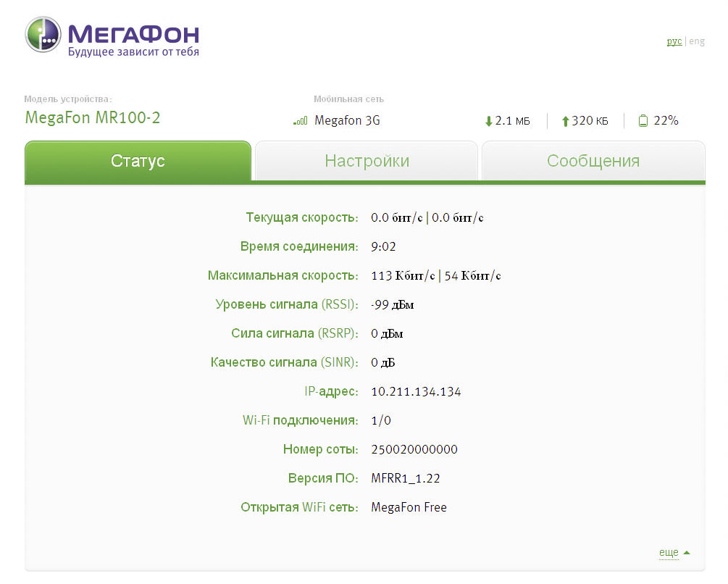Click the Сила сигнала (RSRP) label
The width and height of the screenshot is (728, 584).
click(x=294, y=333)
